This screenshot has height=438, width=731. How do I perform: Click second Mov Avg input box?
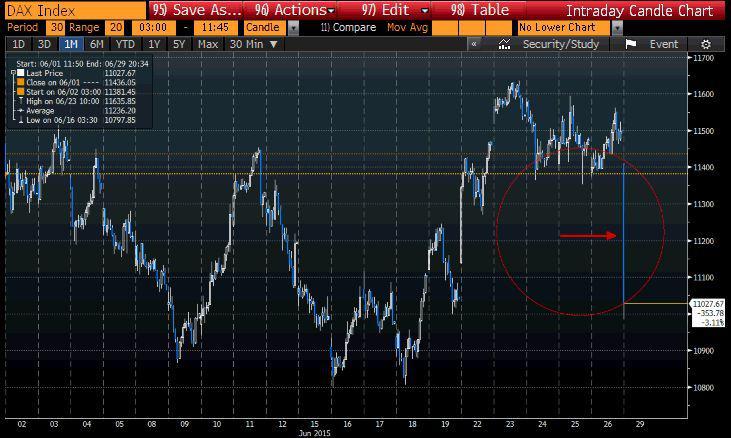tap(471, 28)
